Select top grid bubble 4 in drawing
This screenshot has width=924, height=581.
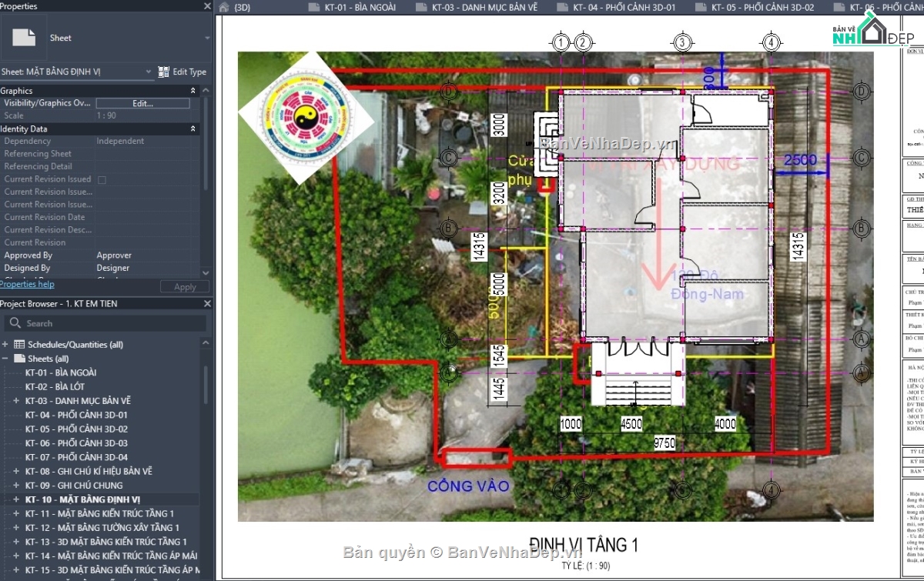point(772,42)
